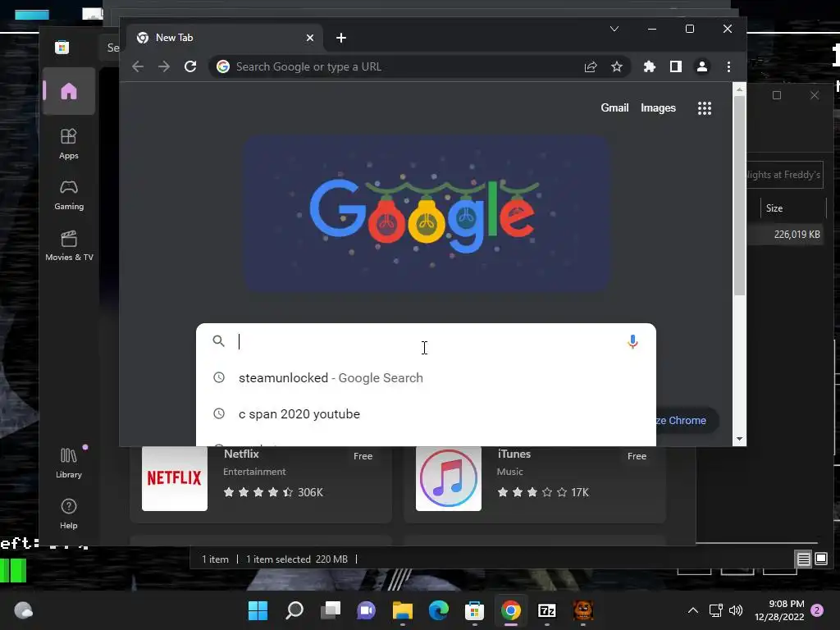This screenshot has width=840, height=630.
Task: Open Gmail link
Action: (x=614, y=107)
